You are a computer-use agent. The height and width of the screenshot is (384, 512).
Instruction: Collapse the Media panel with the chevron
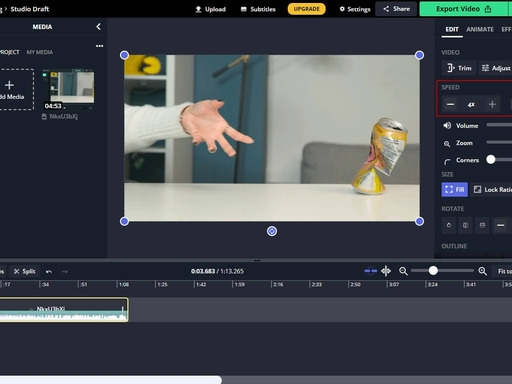tap(98, 27)
